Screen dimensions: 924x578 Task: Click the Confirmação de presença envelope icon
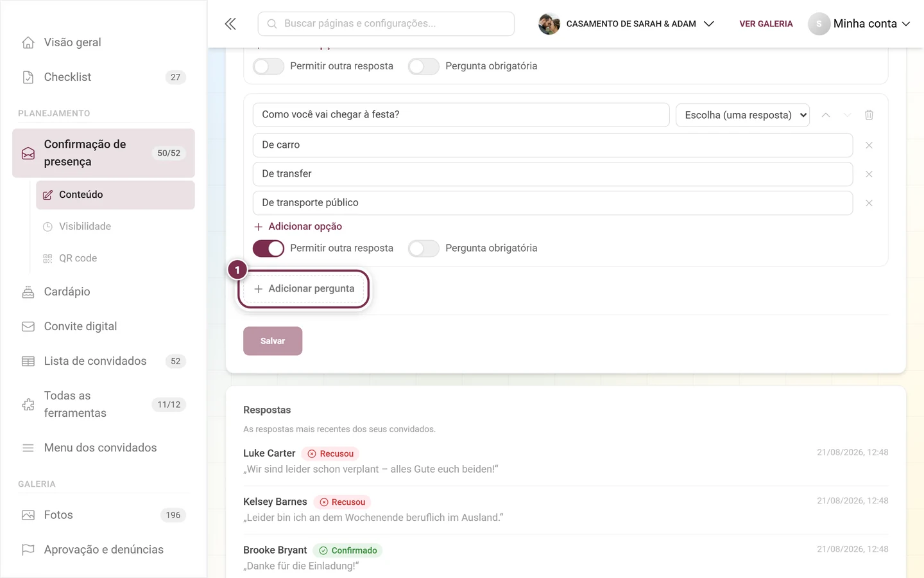pos(28,153)
